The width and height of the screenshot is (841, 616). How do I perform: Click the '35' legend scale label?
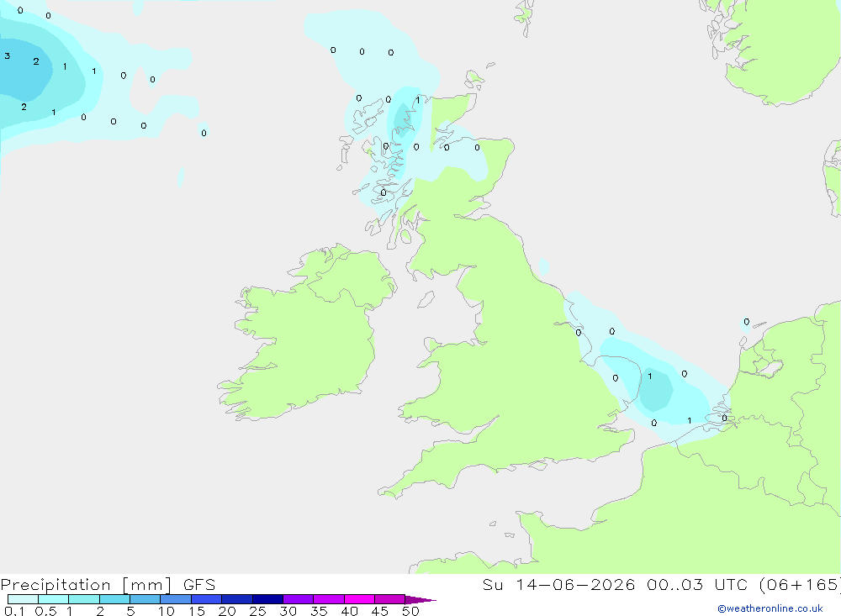click(319, 611)
